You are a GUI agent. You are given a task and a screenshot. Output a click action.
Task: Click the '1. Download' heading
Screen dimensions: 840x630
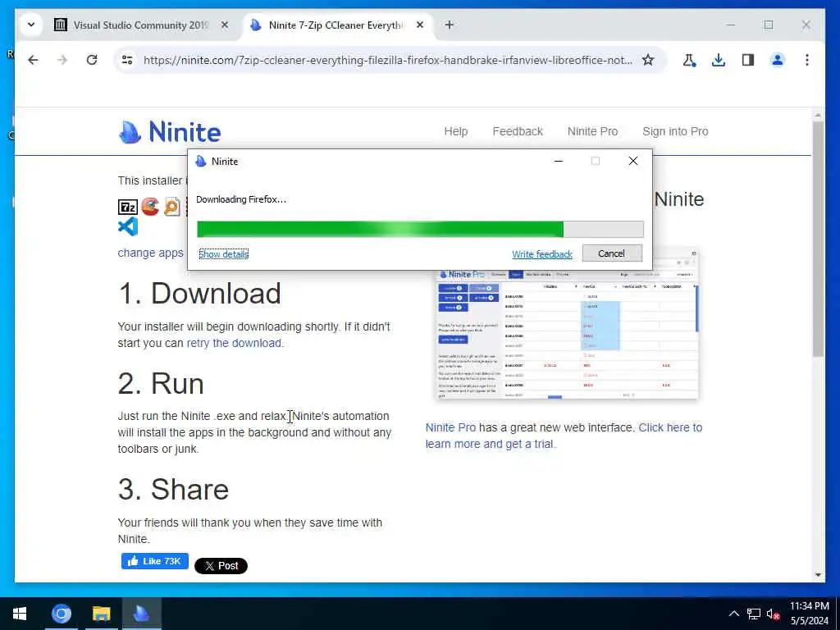(199, 293)
